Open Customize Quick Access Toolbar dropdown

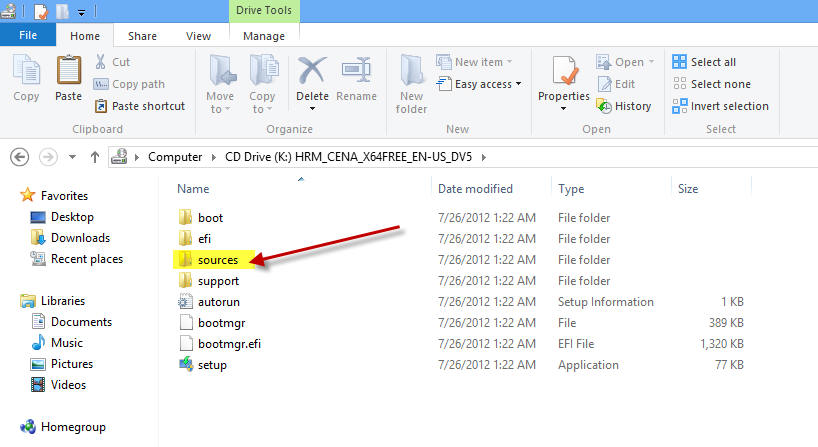click(x=81, y=12)
